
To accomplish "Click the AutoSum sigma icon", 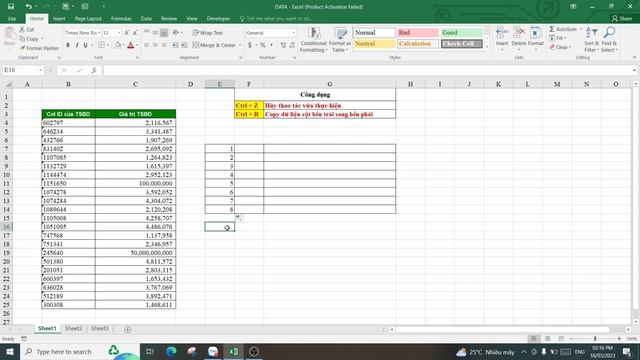I will pyautogui.click(x=552, y=29).
